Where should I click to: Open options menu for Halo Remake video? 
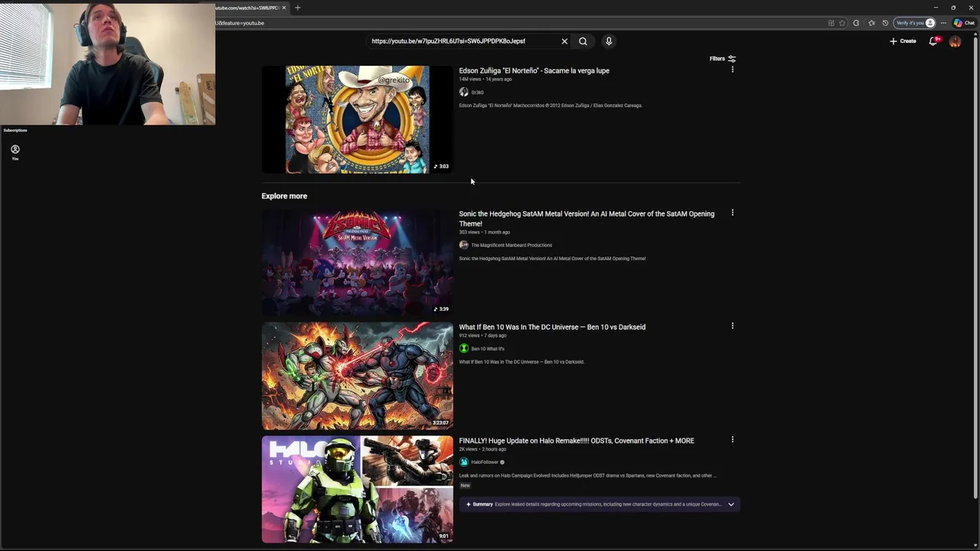click(733, 439)
